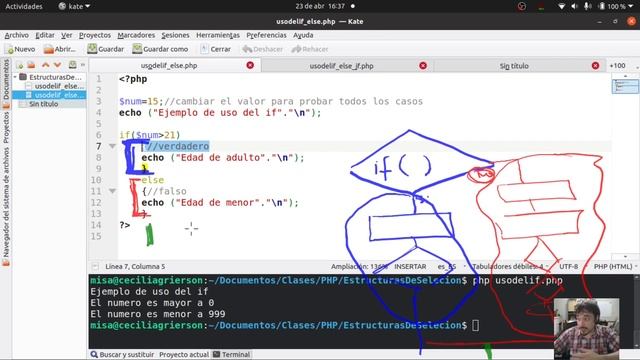
Task: Click the open file icon in Documentos panel
Action: pyautogui.click(x=31, y=65)
